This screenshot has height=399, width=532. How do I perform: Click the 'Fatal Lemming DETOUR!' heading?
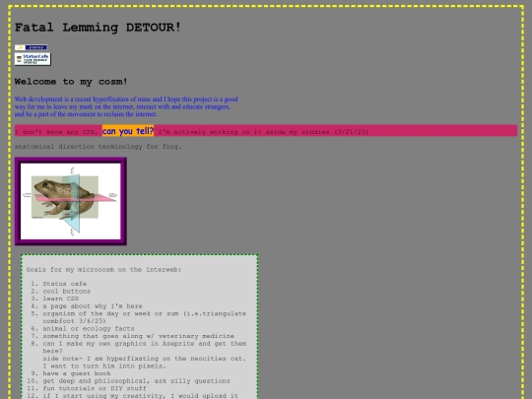(x=98, y=28)
